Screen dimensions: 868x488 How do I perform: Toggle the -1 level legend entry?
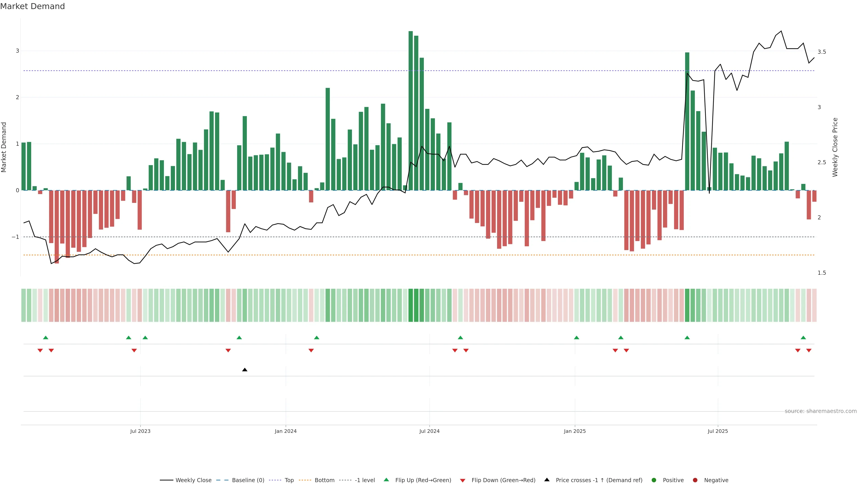tap(365, 480)
